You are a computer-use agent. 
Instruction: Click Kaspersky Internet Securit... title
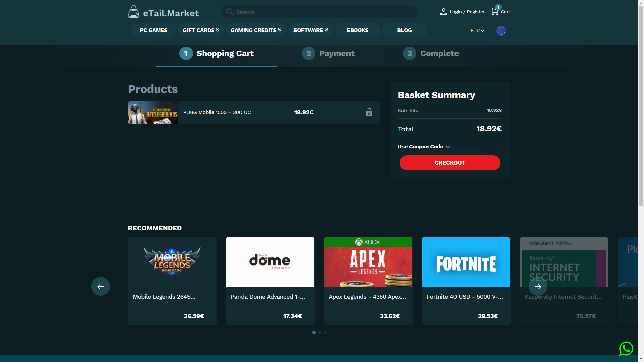(x=563, y=297)
